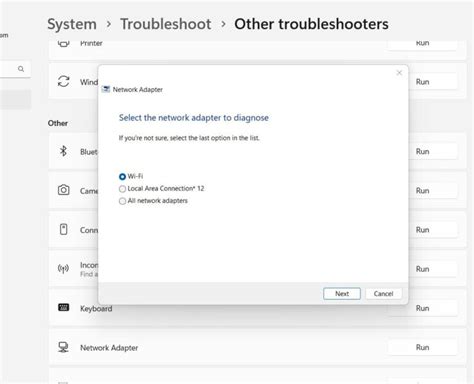This screenshot has width=474, height=384.
Task: Click the Windows Update refresh icon
Action: tap(63, 81)
